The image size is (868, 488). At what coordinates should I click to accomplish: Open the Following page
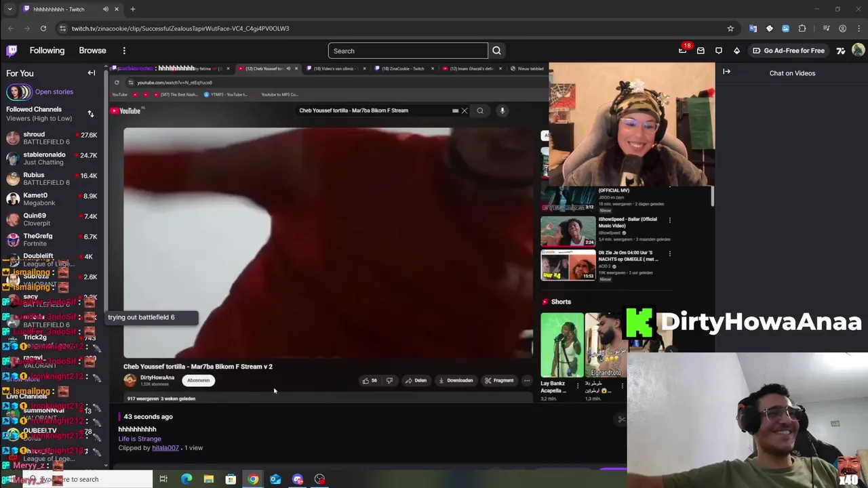click(x=47, y=51)
